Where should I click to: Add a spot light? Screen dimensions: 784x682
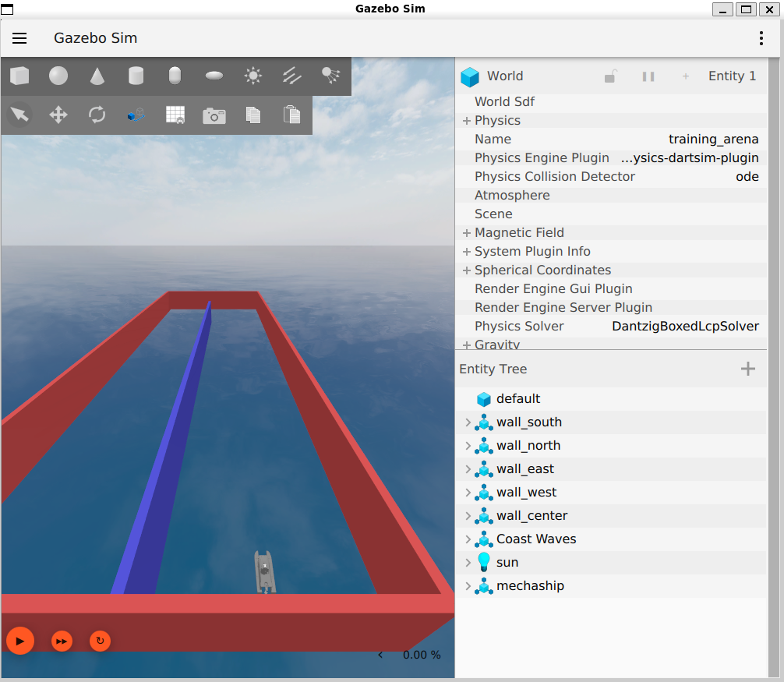pos(330,76)
